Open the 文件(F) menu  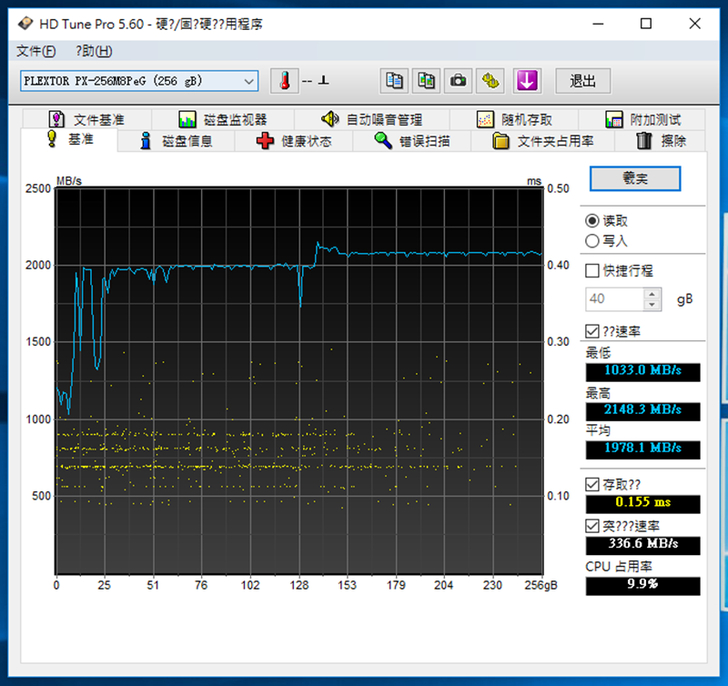coord(36,51)
